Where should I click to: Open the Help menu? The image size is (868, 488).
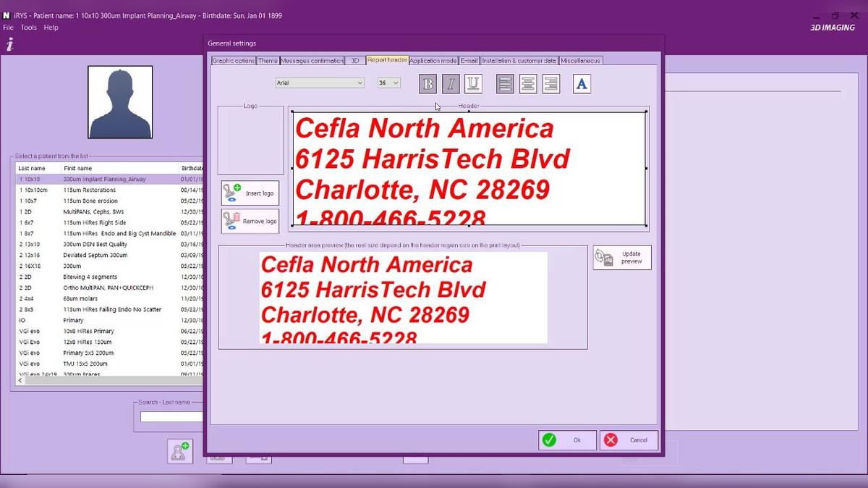click(51, 28)
